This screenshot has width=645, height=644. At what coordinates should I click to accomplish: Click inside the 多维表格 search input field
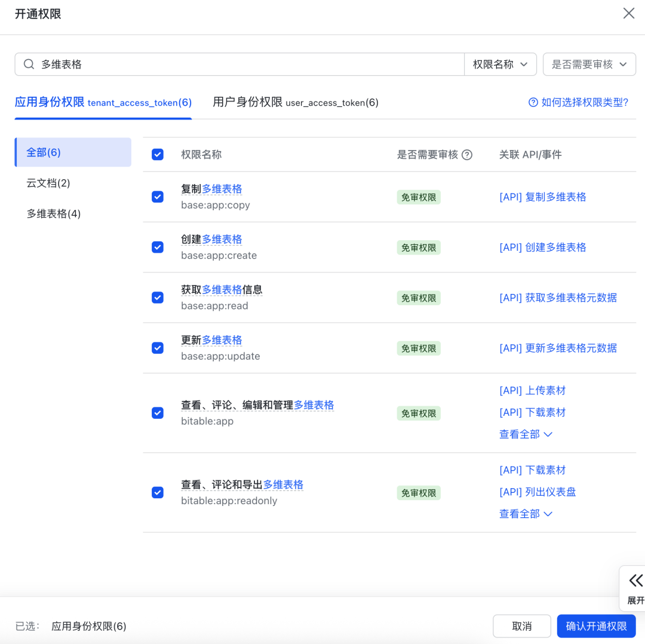point(239,64)
